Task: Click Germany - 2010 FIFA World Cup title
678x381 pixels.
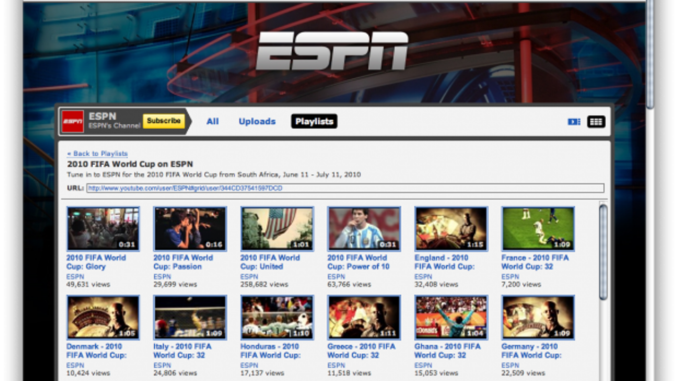Action: tap(531, 351)
